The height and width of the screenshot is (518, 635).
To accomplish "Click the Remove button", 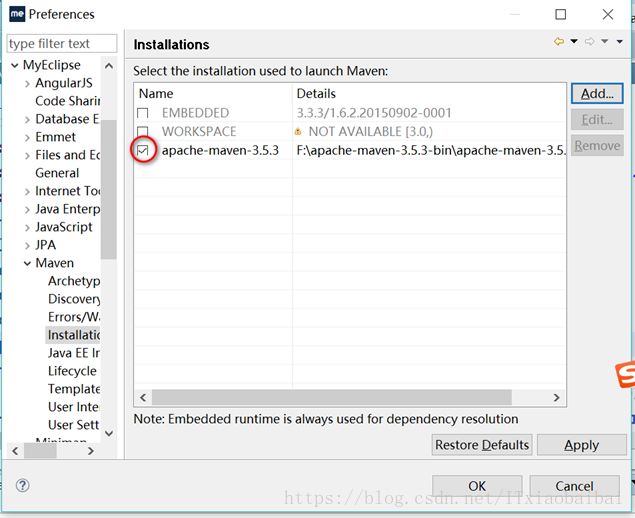I will pos(597,145).
